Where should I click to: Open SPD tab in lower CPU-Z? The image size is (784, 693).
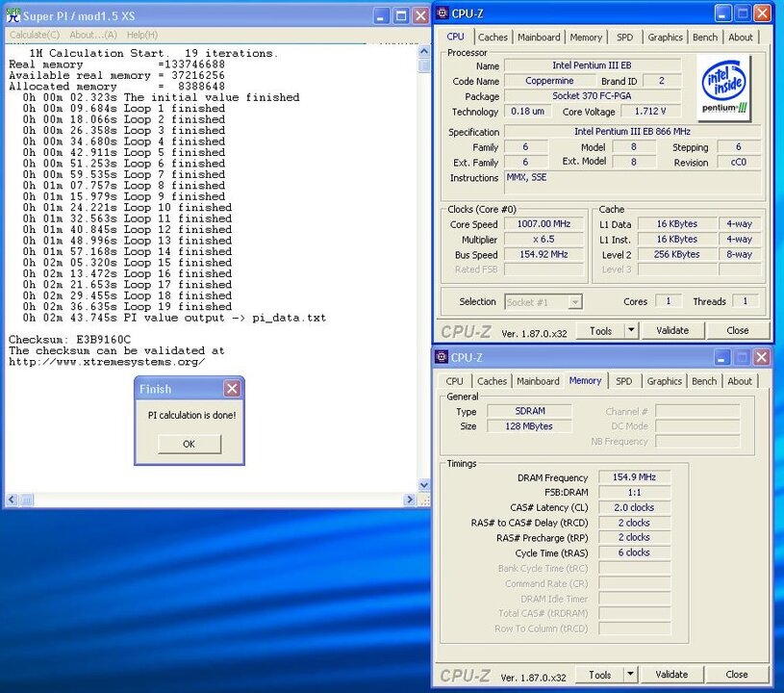click(x=623, y=381)
